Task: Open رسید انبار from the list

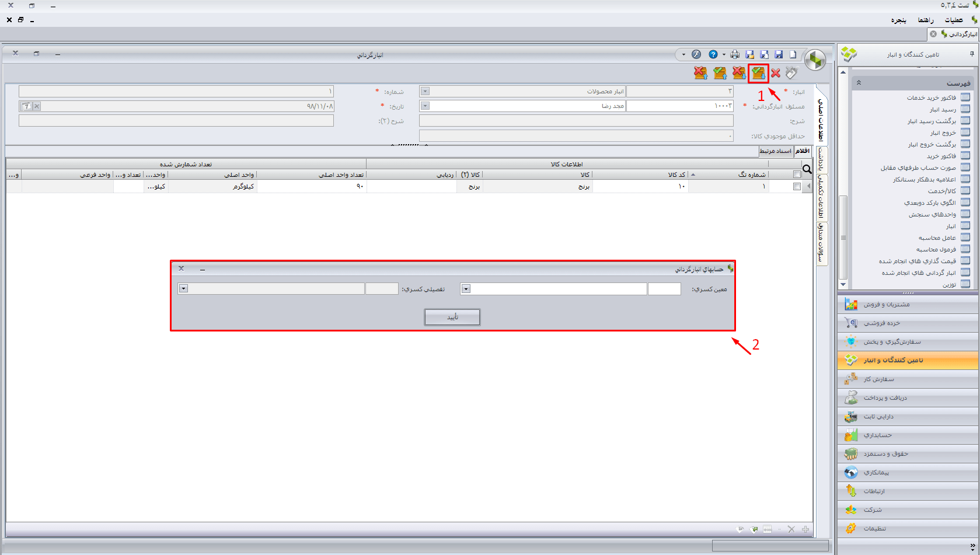Action: [943, 110]
